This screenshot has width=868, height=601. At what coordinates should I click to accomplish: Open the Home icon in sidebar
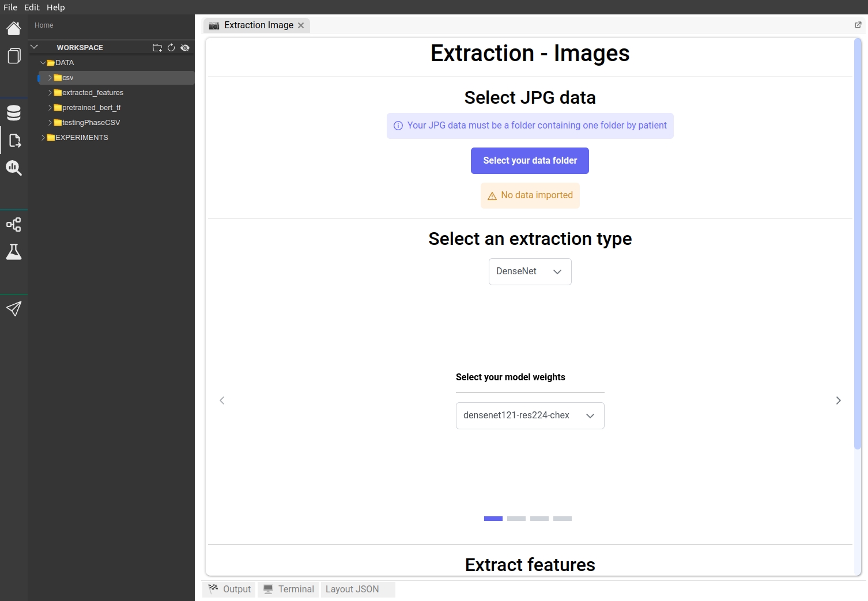[14, 28]
